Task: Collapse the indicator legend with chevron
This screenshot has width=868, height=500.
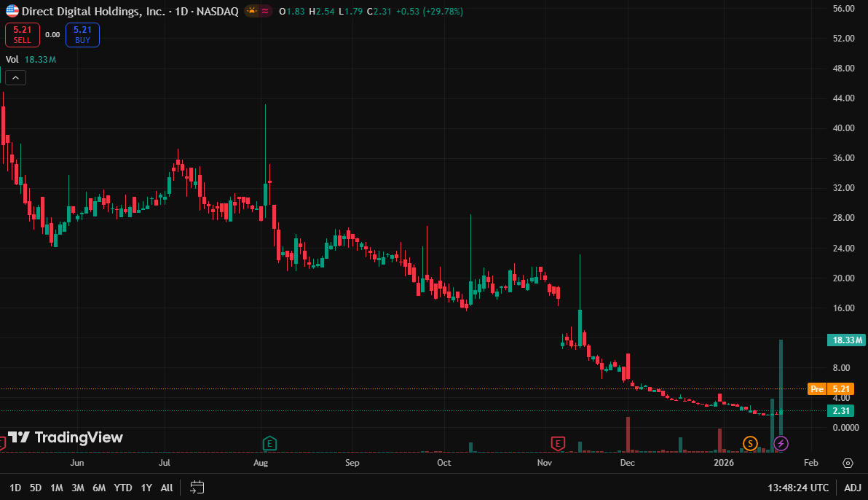Action: pyautogui.click(x=15, y=78)
